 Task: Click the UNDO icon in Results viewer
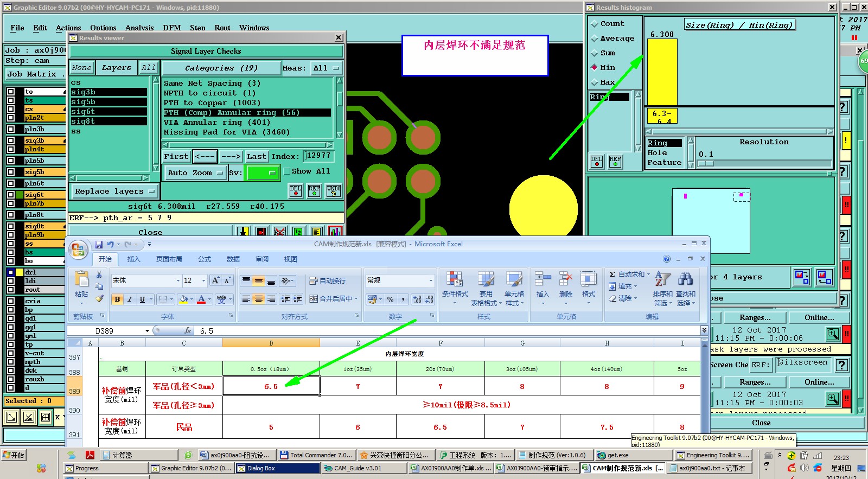(334, 190)
